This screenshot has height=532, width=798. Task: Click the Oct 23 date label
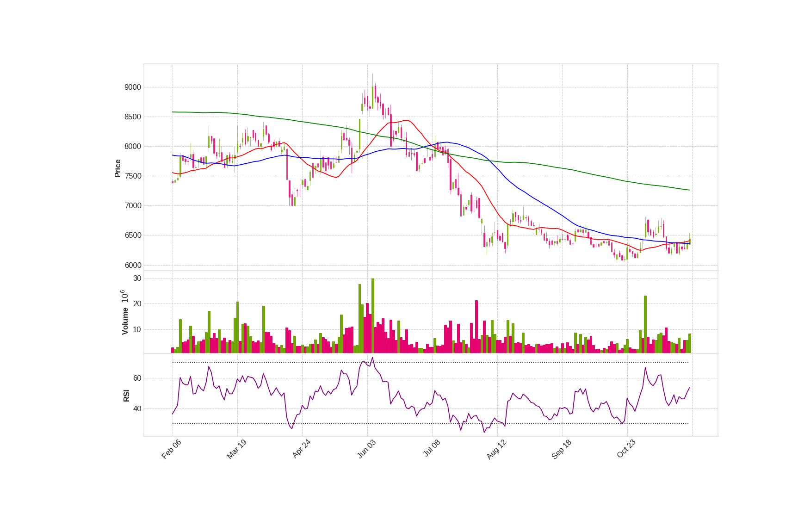pyautogui.click(x=626, y=449)
